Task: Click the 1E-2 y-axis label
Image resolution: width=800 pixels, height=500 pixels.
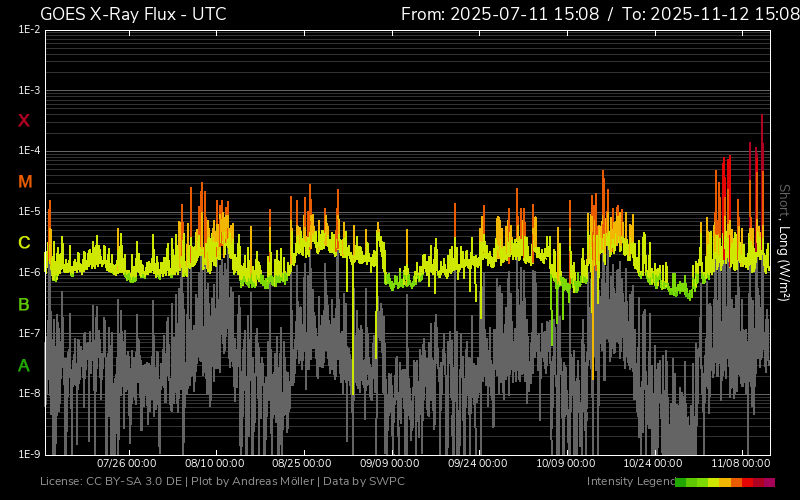Action: [29, 30]
